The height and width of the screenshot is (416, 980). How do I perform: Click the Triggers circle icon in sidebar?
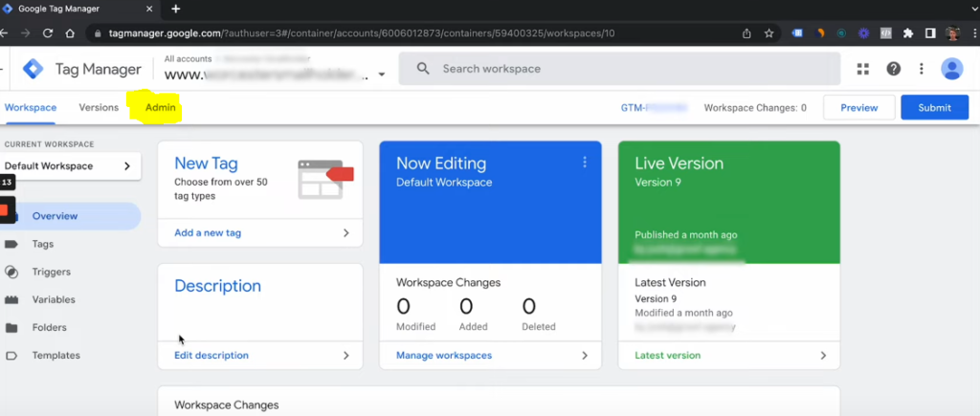(11, 272)
